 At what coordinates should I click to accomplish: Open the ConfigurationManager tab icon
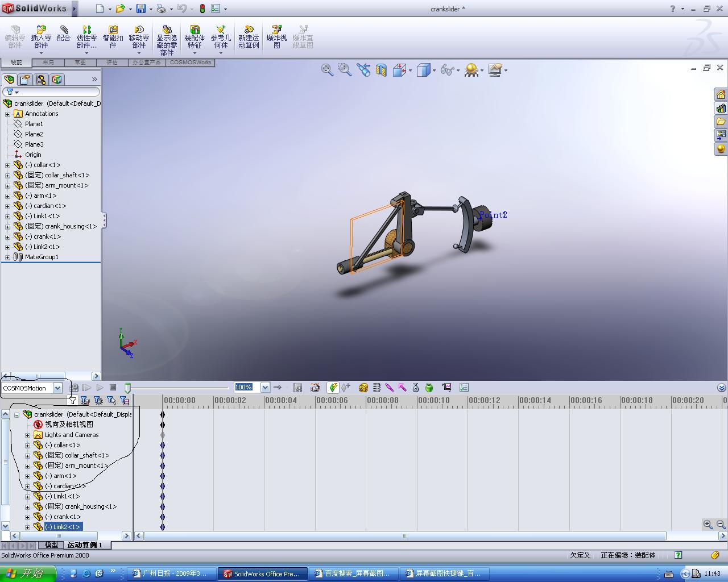click(x=41, y=80)
